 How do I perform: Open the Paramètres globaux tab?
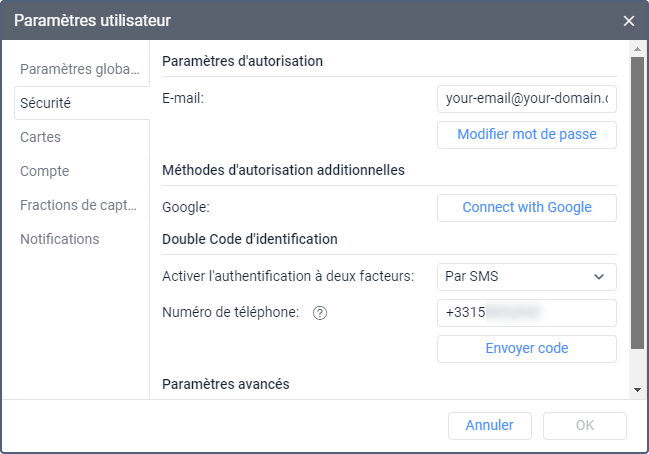coord(82,69)
